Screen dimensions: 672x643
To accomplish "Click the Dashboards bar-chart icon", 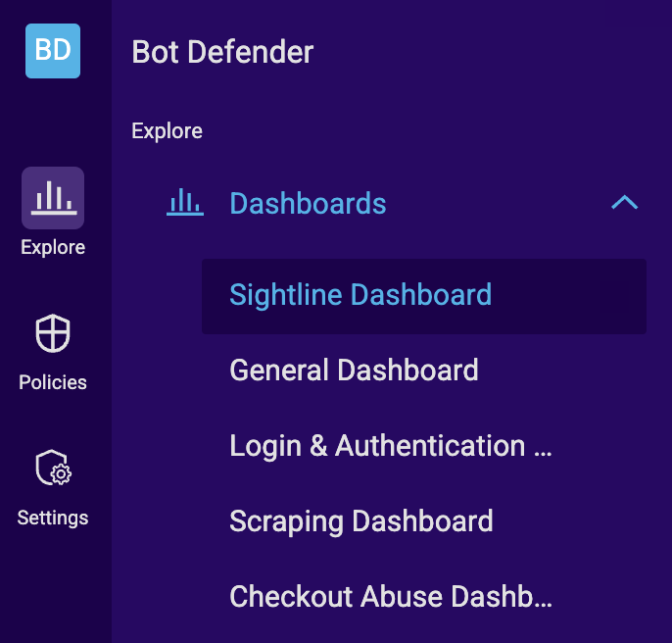I will click(185, 202).
